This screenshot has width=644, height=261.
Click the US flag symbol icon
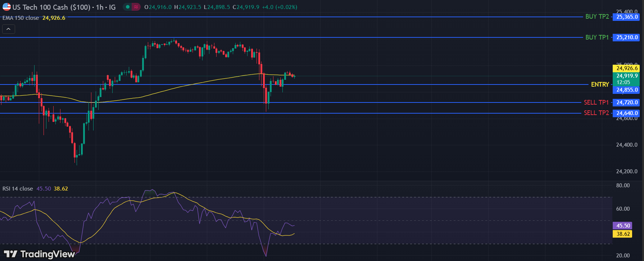6,7
